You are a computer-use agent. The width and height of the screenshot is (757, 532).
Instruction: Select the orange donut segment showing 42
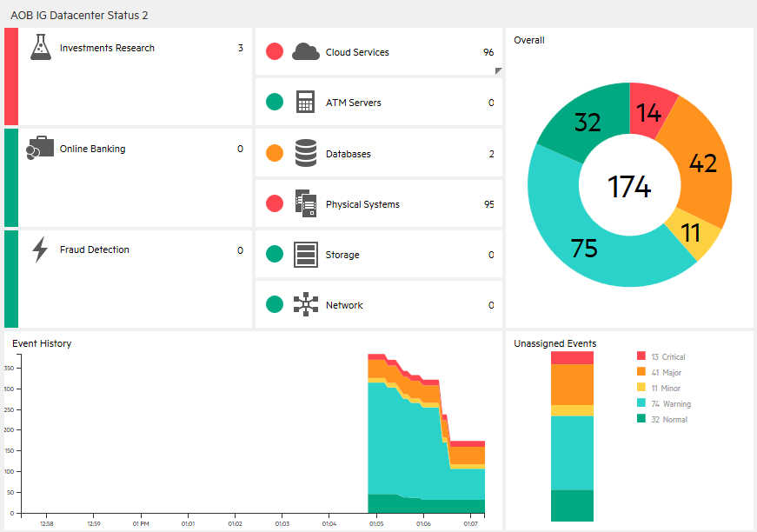click(703, 163)
